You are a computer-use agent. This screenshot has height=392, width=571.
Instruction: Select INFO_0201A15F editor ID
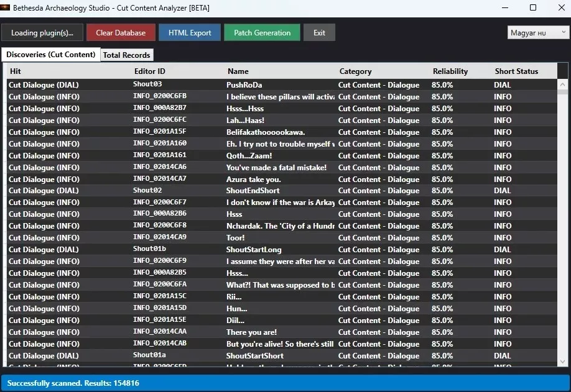tap(159, 131)
